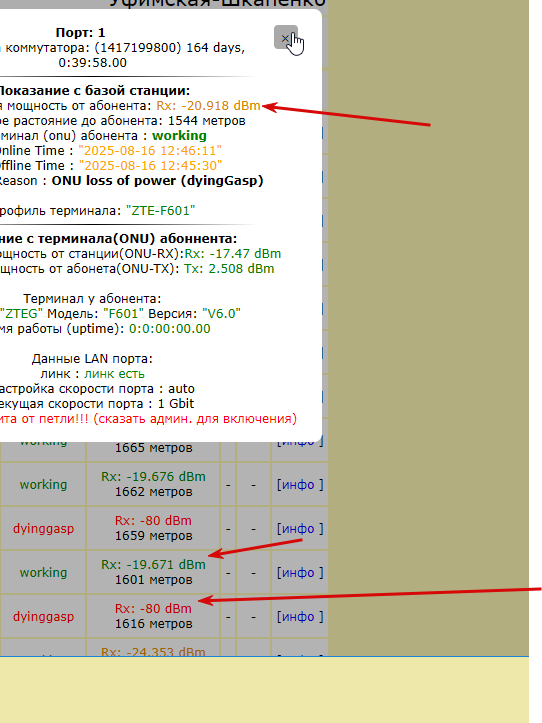542x723 pixels.
Task: Click table cell Rx: -19.676 dBm
Action: click(153, 476)
